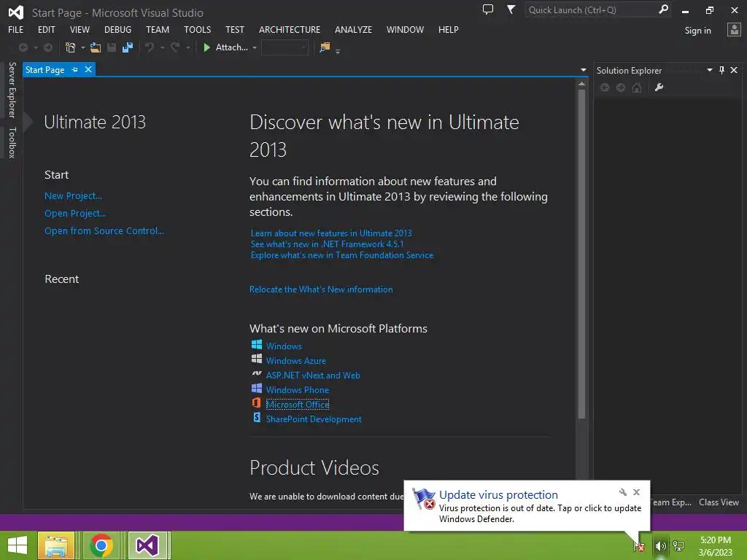Click Relocate the What's New information
The width and height of the screenshot is (747, 560).
[321, 289]
